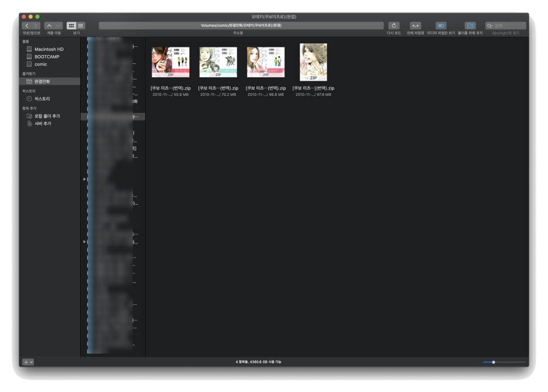The width and height of the screenshot is (548, 392).
Task: Click the address bar path field
Action: (241, 25)
